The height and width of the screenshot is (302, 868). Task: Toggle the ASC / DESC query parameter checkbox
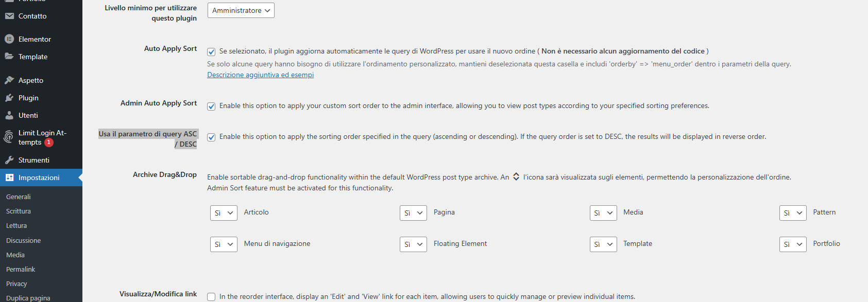pos(211,137)
